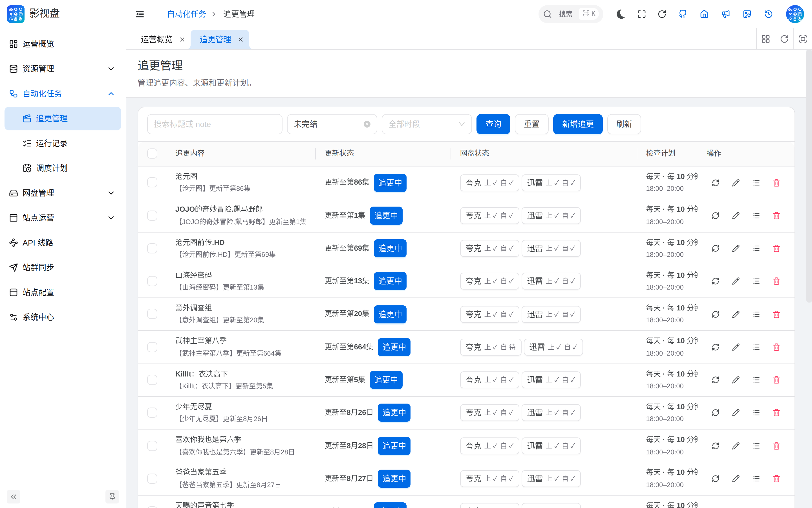Open the GitHub icon in header
This screenshot has height=508, width=812.
(683, 14)
